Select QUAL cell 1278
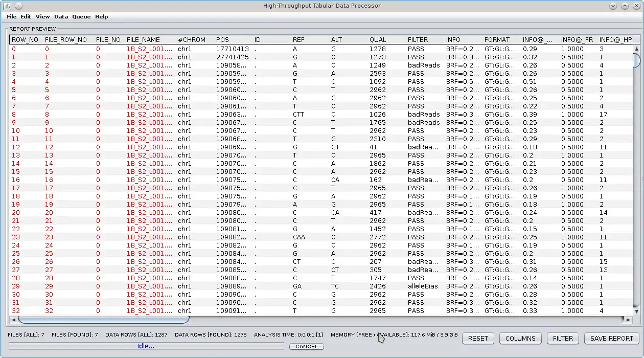 pos(386,49)
